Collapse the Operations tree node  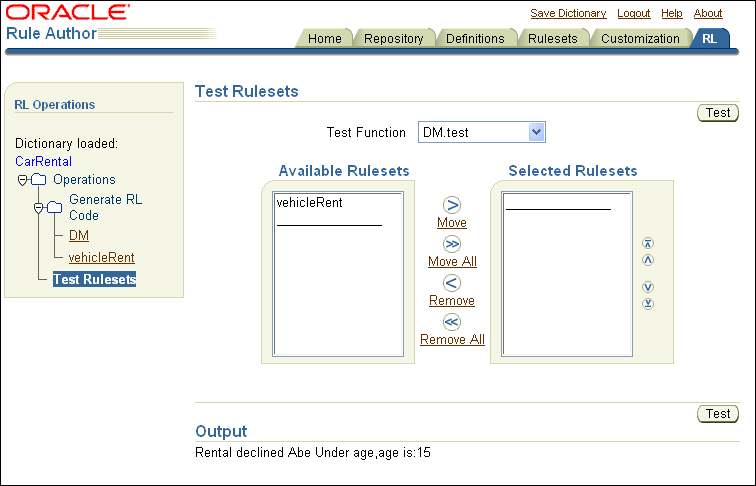click(x=22, y=180)
